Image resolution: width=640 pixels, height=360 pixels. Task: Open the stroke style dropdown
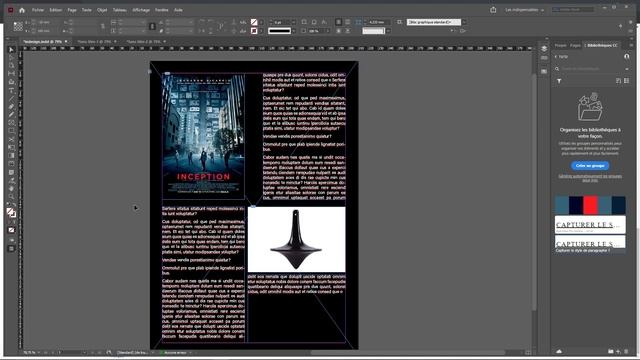(293, 31)
